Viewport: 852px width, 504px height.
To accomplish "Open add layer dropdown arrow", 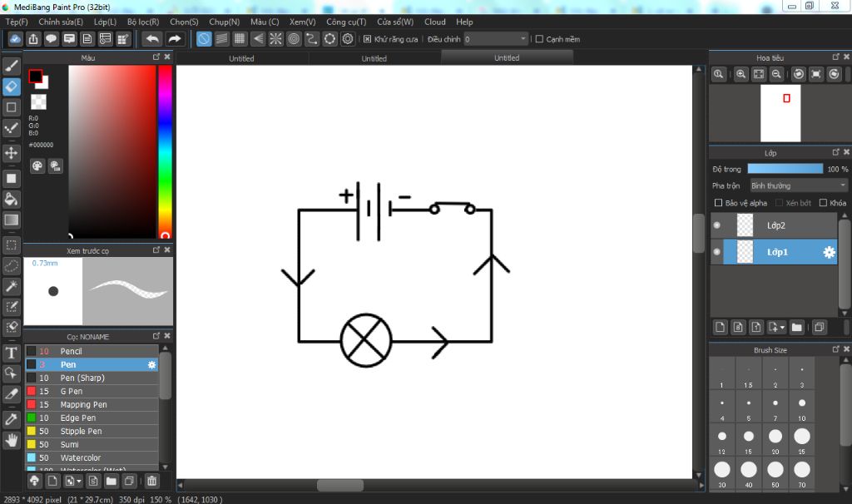I will (782, 328).
